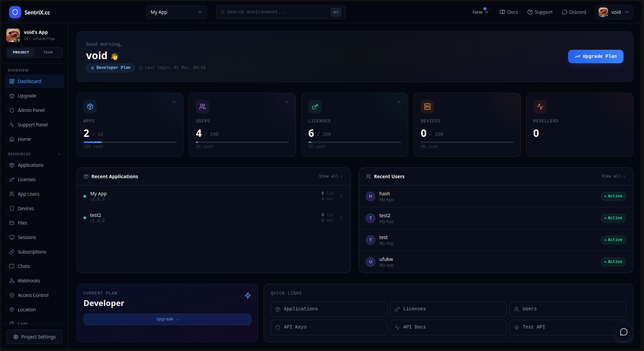Click the Users people icon in stats card
644x351 pixels.
[x=202, y=107]
